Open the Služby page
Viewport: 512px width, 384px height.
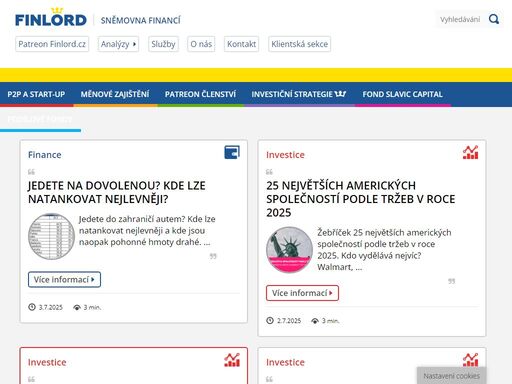[x=163, y=44]
